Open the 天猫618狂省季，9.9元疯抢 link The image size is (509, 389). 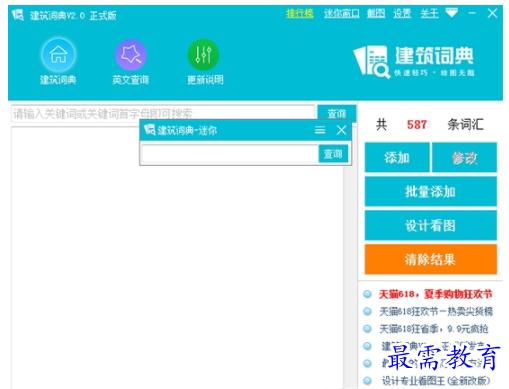pos(434,329)
